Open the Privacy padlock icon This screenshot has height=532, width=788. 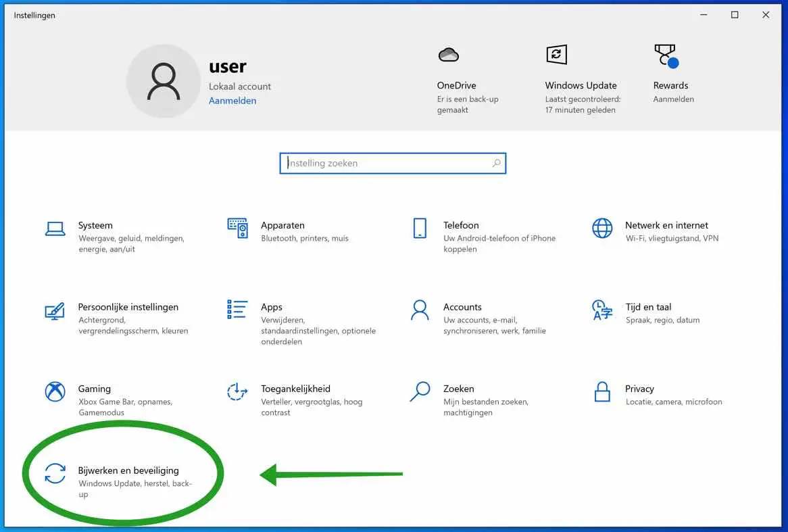click(602, 391)
